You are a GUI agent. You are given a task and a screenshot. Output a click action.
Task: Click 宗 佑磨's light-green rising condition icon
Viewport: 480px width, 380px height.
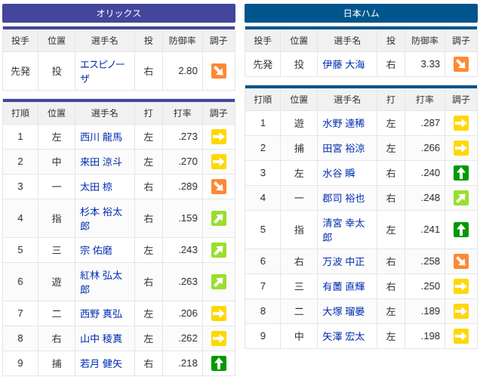tap(219, 250)
